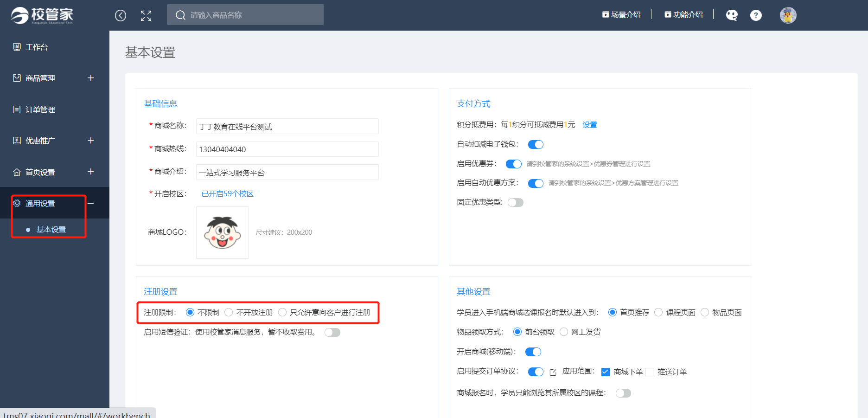Select 基本设置 submenu item
The height and width of the screenshot is (418, 868).
coord(51,230)
